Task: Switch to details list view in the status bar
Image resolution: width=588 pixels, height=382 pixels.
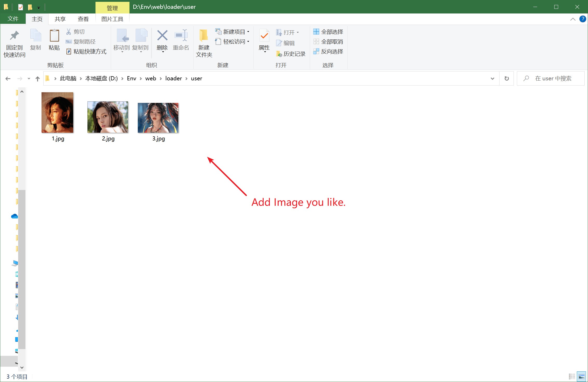Action: pyautogui.click(x=572, y=377)
